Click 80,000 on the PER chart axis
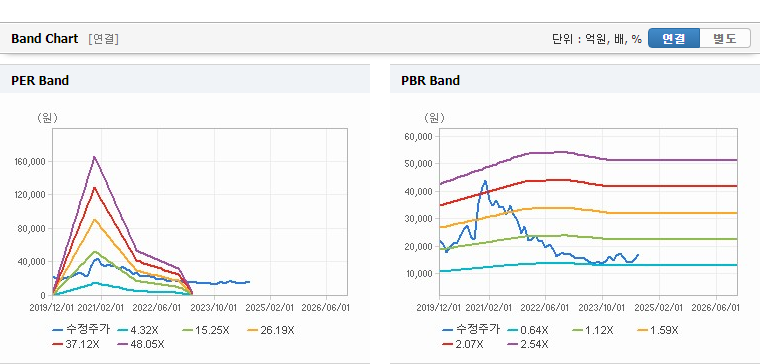The width and height of the screenshot is (760, 364). pos(33,228)
